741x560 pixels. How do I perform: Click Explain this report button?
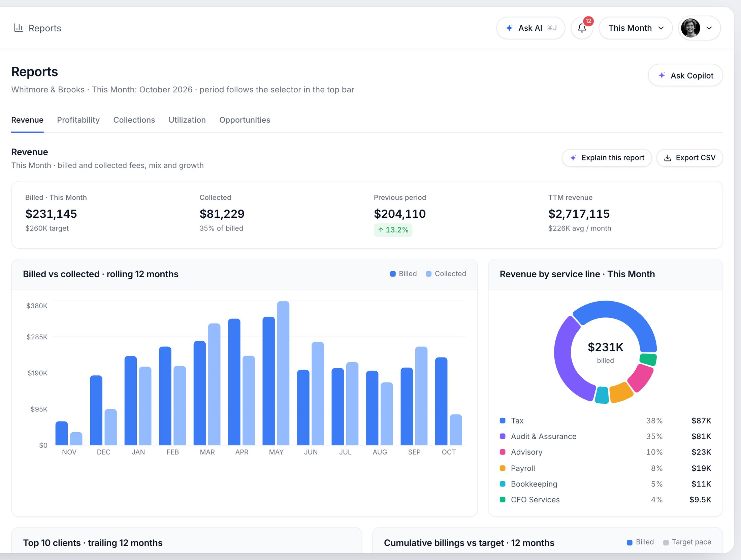coord(607,158)
